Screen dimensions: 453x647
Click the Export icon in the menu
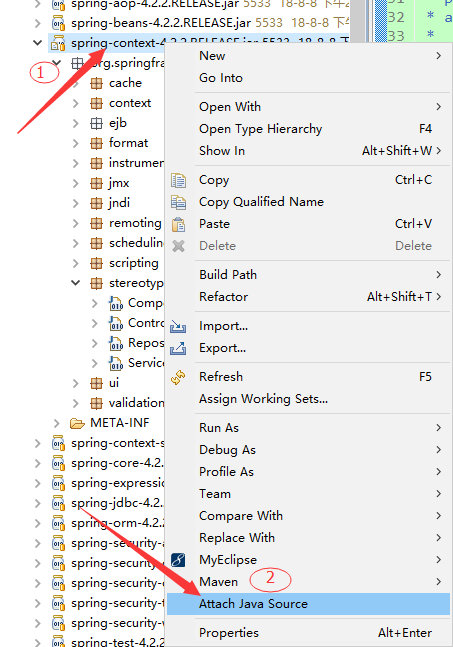[x=178, y=348]
